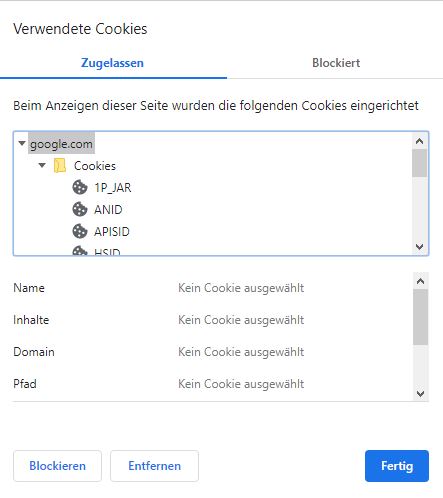Click details pane scrollbar up arrow
This screenshot has height=498, width=443.
(x=420, y=281)
